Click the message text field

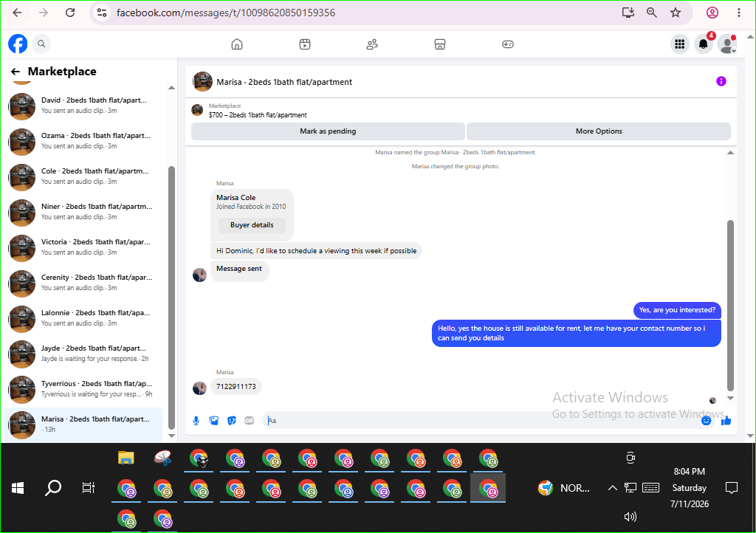(x=482, y=421)
